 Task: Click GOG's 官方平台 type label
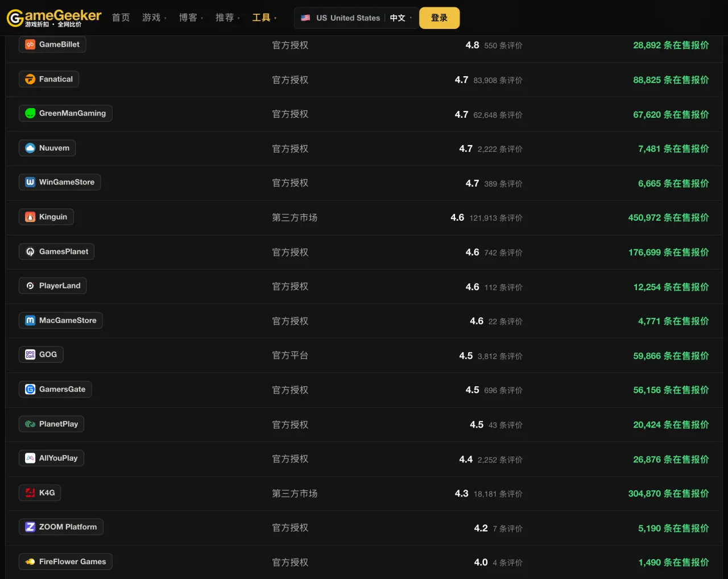[290, 355]
